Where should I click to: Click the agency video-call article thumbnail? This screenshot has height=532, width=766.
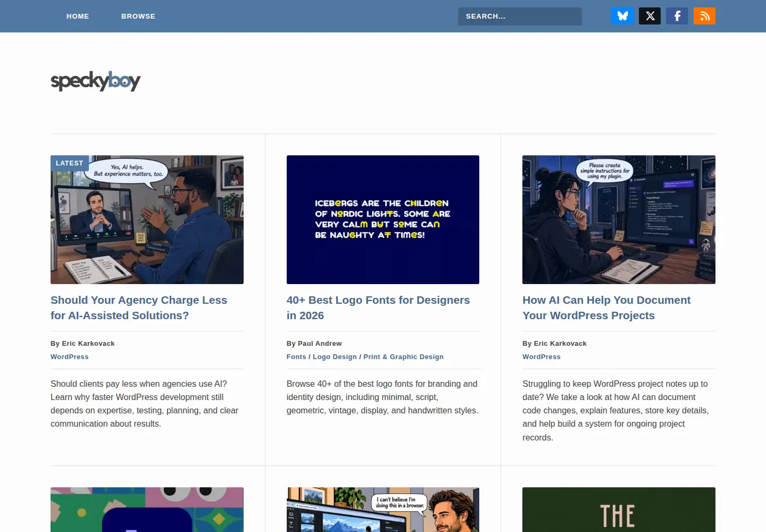click(147, 220)
